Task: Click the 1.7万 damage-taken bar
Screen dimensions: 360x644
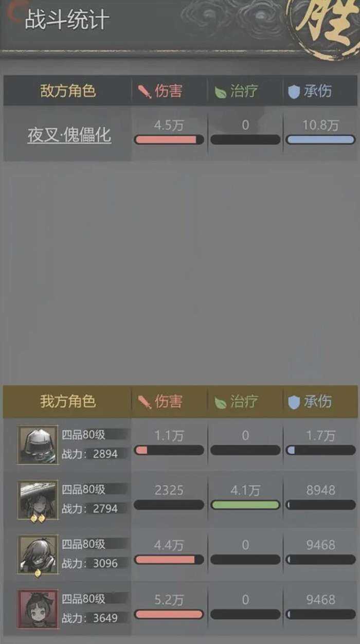Action: pyautogui.click(x=320, y=450)
